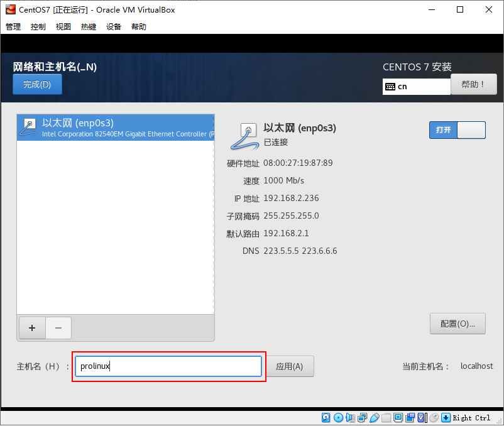Click the network adapters status icon

(x=362, y=418)
